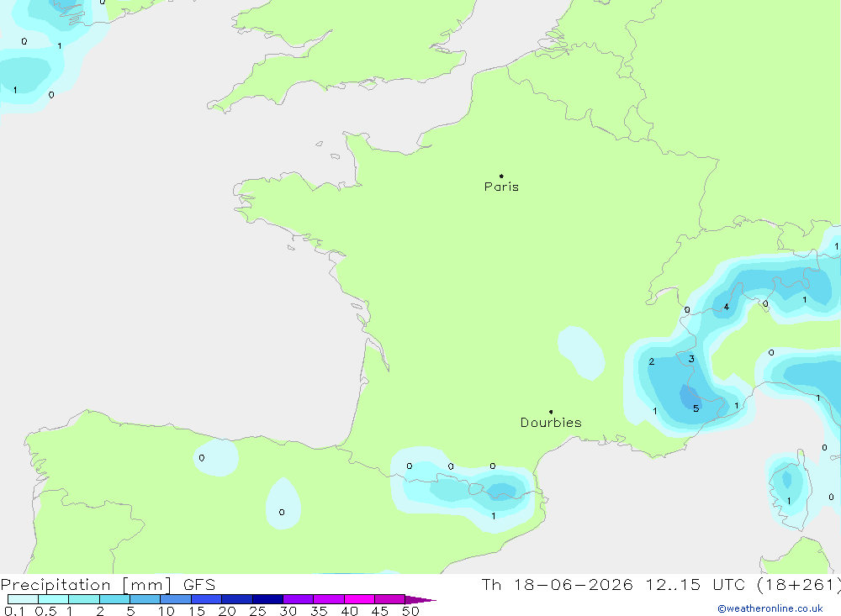Pick the 25–30 mm navy legend swatch
Image resolution: width=841 pixels, height=616 pixels.
(267, 599)
